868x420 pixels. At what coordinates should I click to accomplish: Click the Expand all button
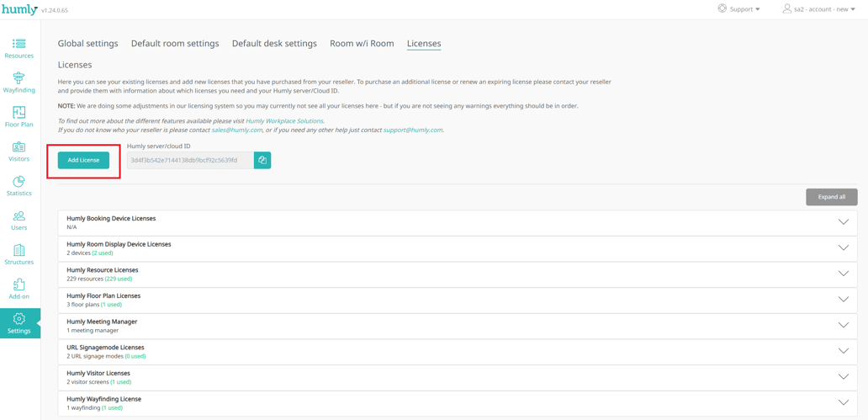point(832,197)
